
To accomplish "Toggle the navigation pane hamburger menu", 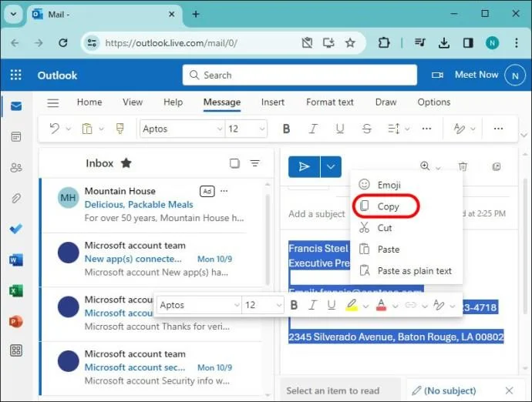I will (x=53, y=102).
